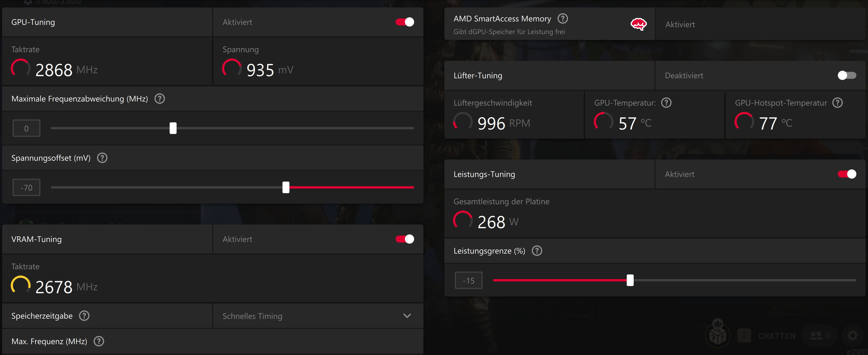Click the GPU-Hotspot-Temperatur help icon
This screenshot has width=868, height=355.
pyautogui.click(x=837, y=102)
